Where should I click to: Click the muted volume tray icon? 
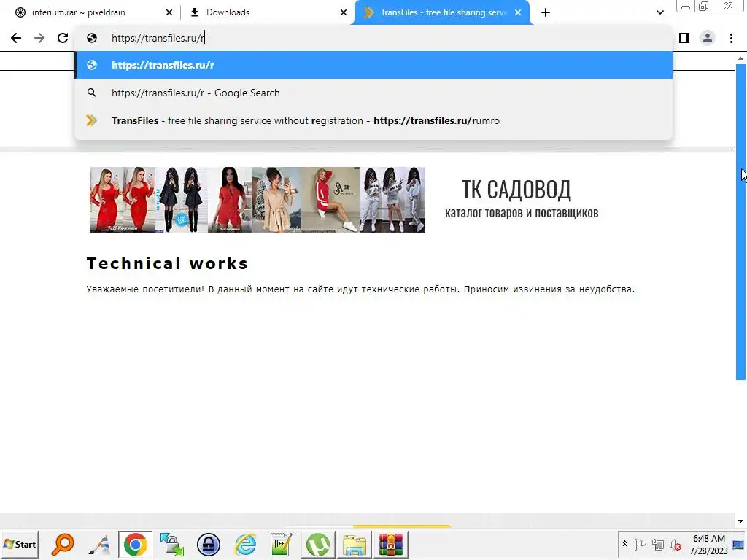(x=675, y=544)
